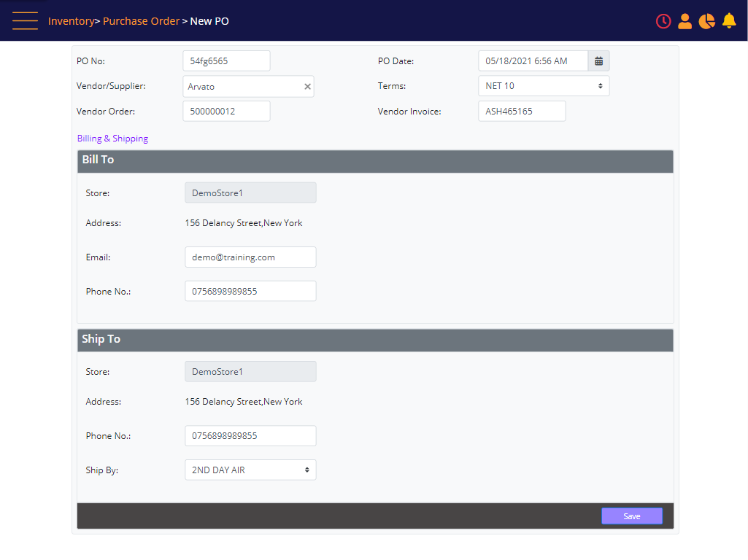Clear the Arvato vendor selection
The width and height of the screenshot is (748, 560).
[307, 86]
